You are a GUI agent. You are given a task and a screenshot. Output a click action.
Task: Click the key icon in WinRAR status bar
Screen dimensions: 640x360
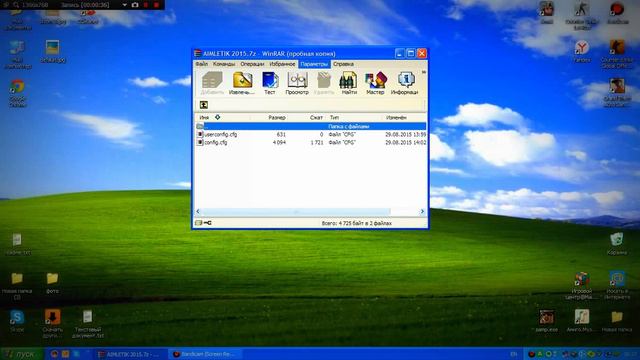(208, 223)
